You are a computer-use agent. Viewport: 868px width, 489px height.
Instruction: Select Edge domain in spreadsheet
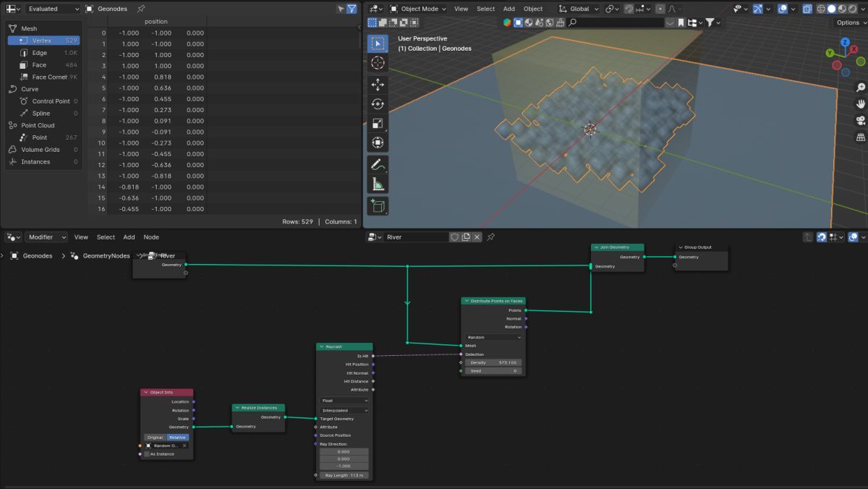[x=43, y=53]
